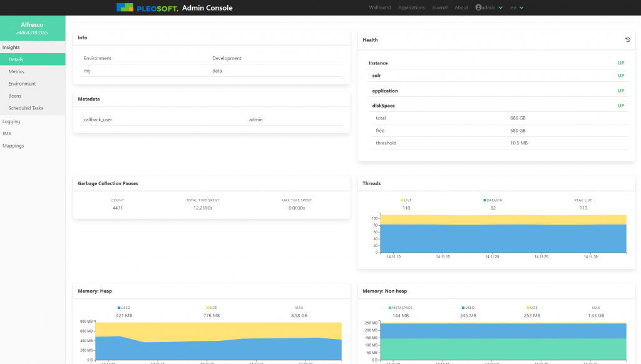Click the Pleosoft logo icon
The height and width of the screenshot is (364, 641).
(125, 8)
